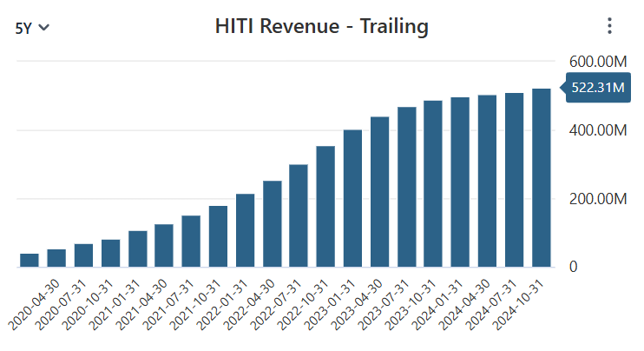The height and width of the screenshot is (351, 644).
Task: Select the 2024-04-30 revenue bar
Action: point(487,182)
